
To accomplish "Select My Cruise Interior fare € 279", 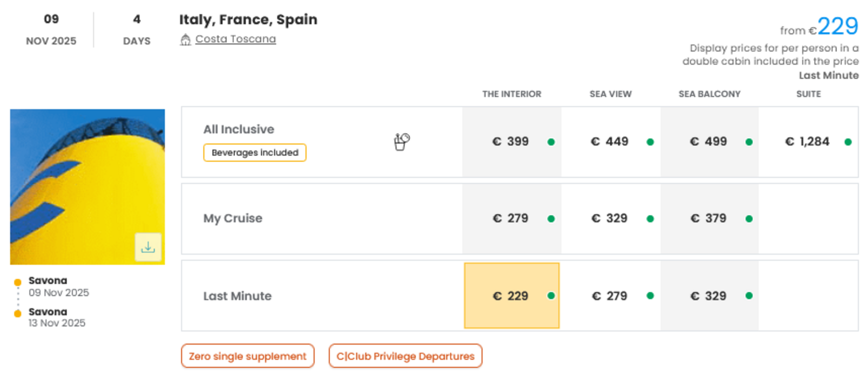I will point(511,219).
